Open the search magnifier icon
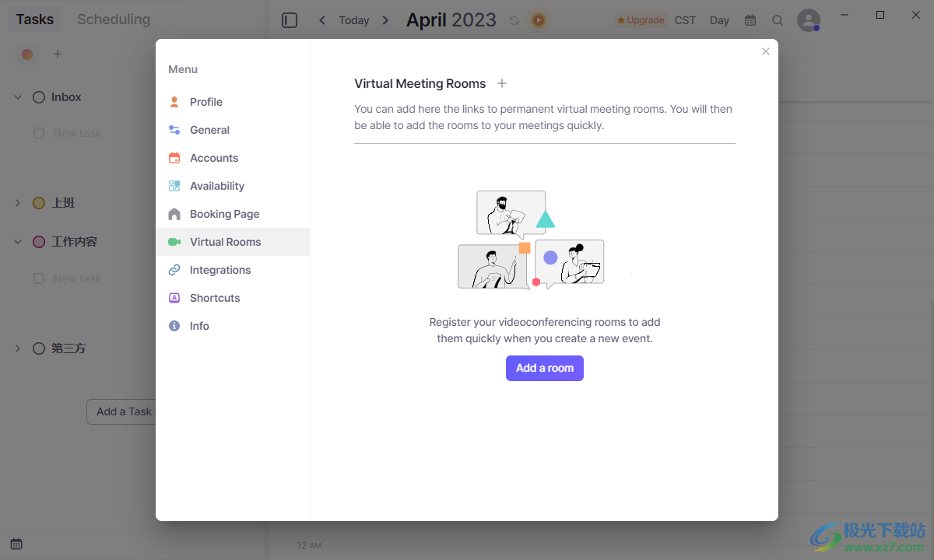This screenshot has height=560, width=934. pyautogui.click(x=778, y=20)
